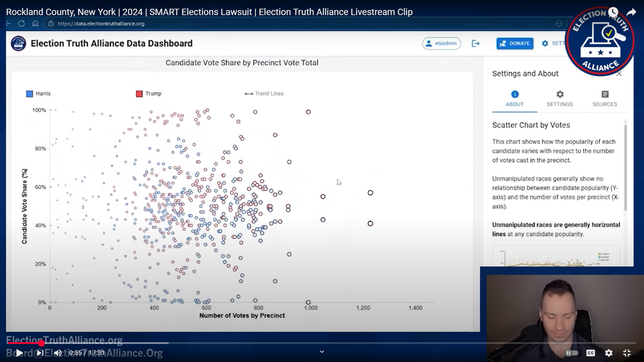The image size is (644, 362).
Task: Toggle the autoplay switch
Action: [x=571, y=353]
